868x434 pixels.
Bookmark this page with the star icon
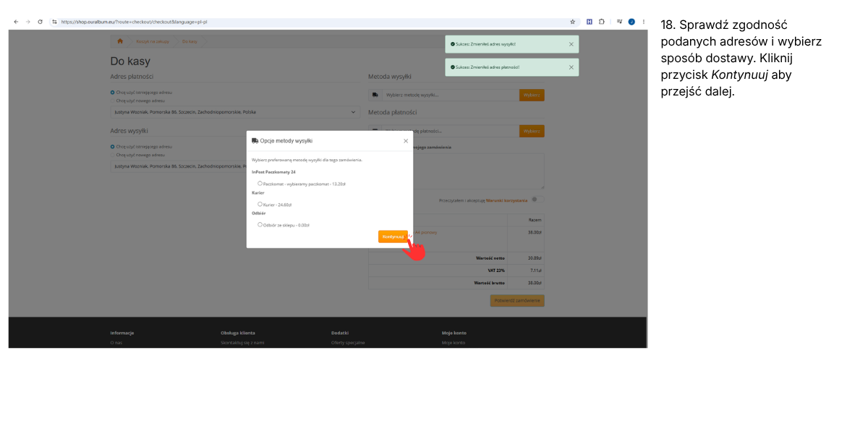pos(573,22)
